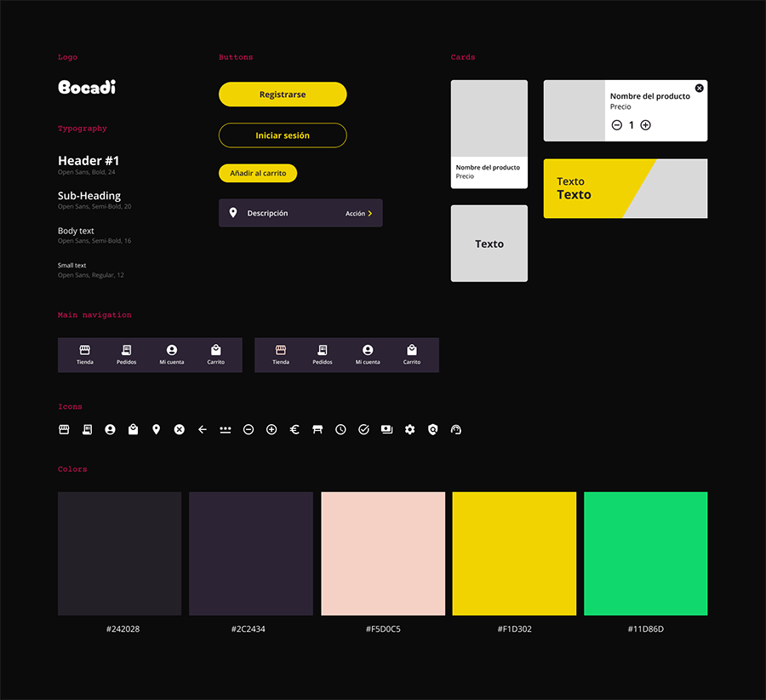
Task: Click the settings gear icon
Action: pos(409,429)
